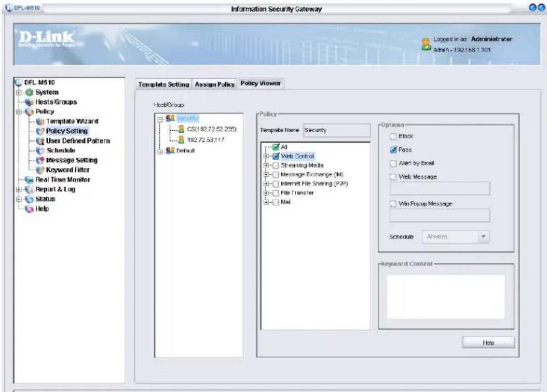Click the Hosts/Groups icon in sidebar
Viewport: 547px width, 392px height.
tap(29, 102)
